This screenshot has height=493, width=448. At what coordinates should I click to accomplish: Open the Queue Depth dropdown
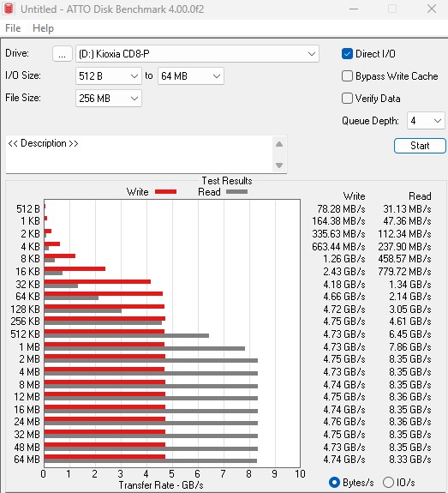pyautogui.click(x=426, y=121)
